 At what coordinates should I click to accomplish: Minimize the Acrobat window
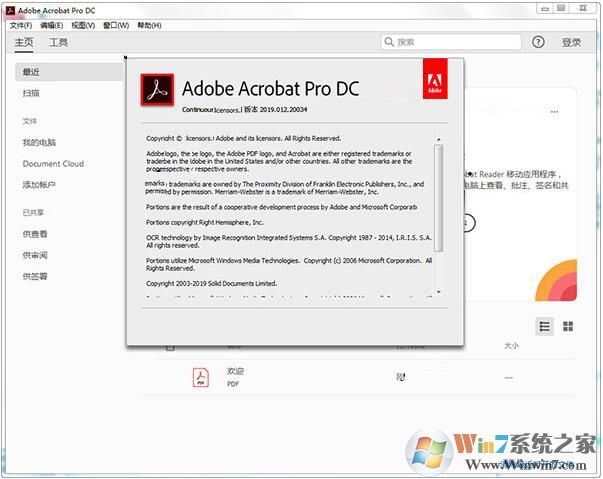(545, 8)
